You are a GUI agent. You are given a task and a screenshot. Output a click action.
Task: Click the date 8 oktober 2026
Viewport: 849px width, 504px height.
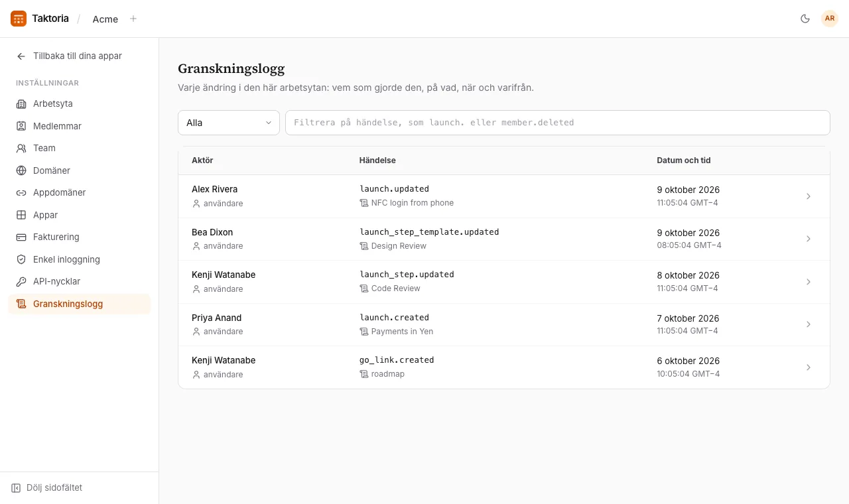(688, 275)
